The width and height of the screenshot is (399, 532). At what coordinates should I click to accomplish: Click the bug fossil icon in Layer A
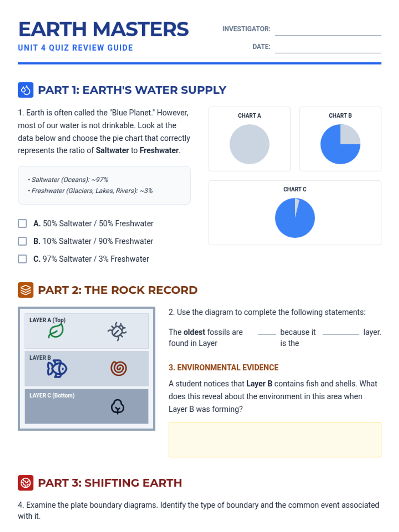pyautogui.click(x=117, y=331)
